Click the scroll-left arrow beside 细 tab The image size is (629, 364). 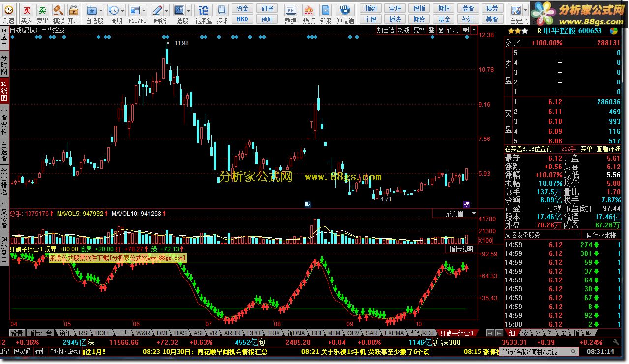tap(489, 333)
